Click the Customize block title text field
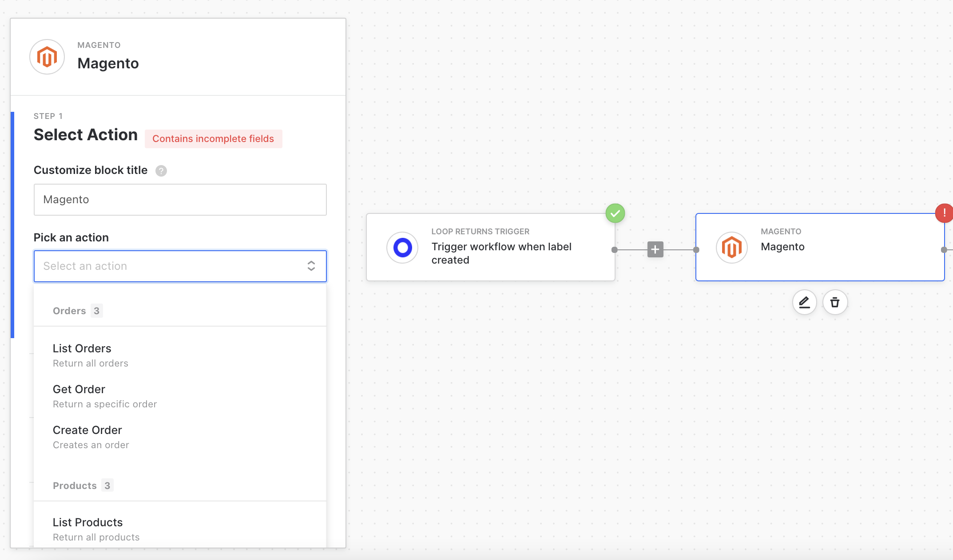953x560 pixels. (x=180, y=200)
